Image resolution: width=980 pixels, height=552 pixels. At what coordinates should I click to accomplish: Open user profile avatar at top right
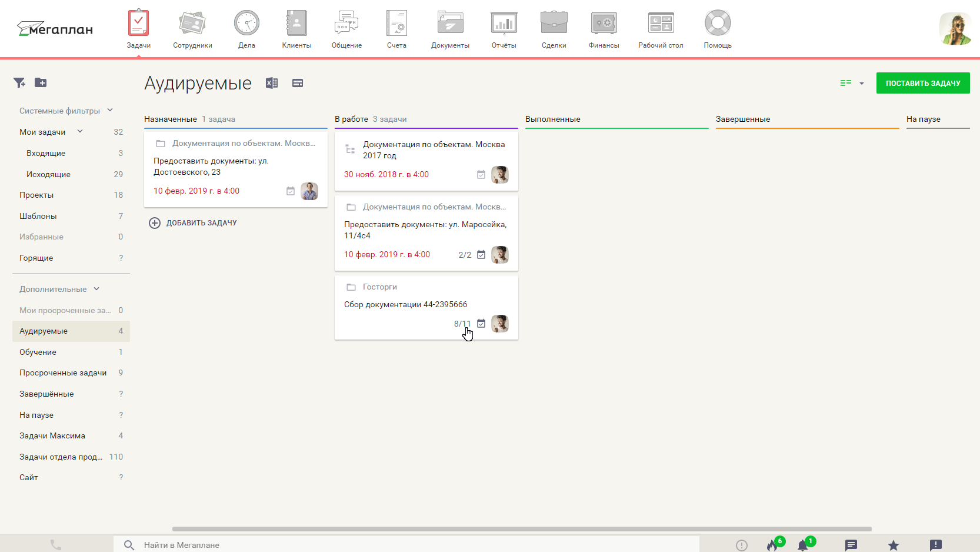pos(955,29)
